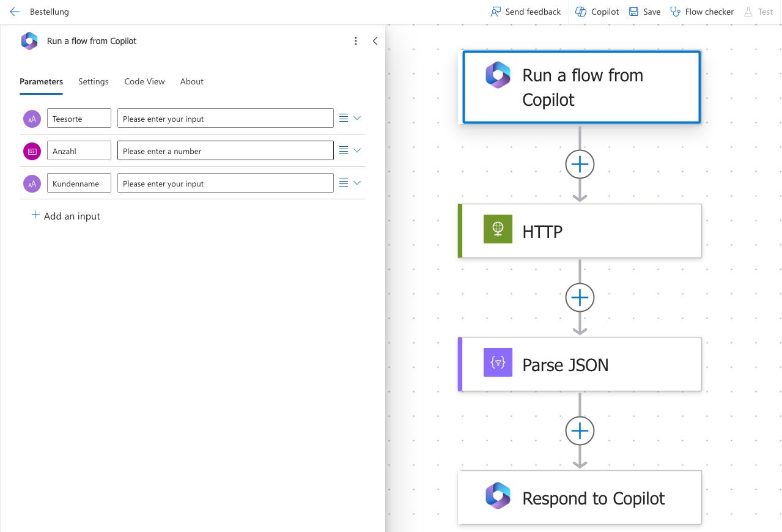Viewport: 782px width, 532px height.
Task: Open the Code View tab
Action: pos(144,81)
